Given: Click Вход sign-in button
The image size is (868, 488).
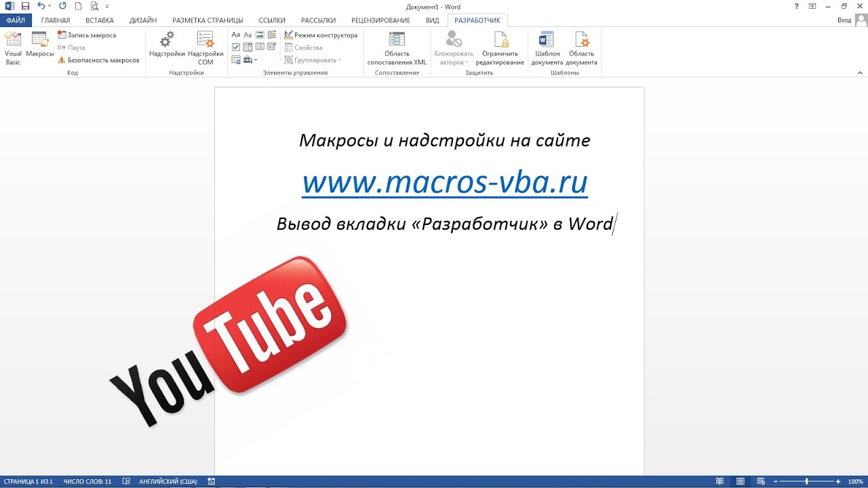Looking at the screenshot, I should click(844, 20).
